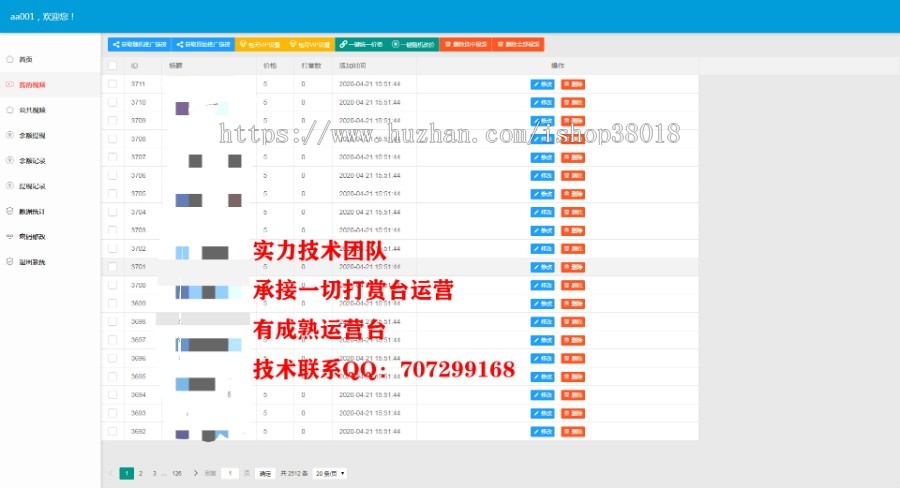This screenshot has height=488, width=900.
Task: Click the last orange delete-all toolbar button
Action: [520, 44]
